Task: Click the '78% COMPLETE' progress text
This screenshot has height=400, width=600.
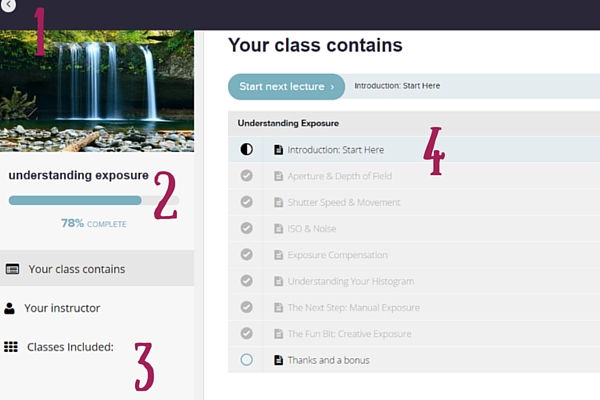Action: click(94, 223)
